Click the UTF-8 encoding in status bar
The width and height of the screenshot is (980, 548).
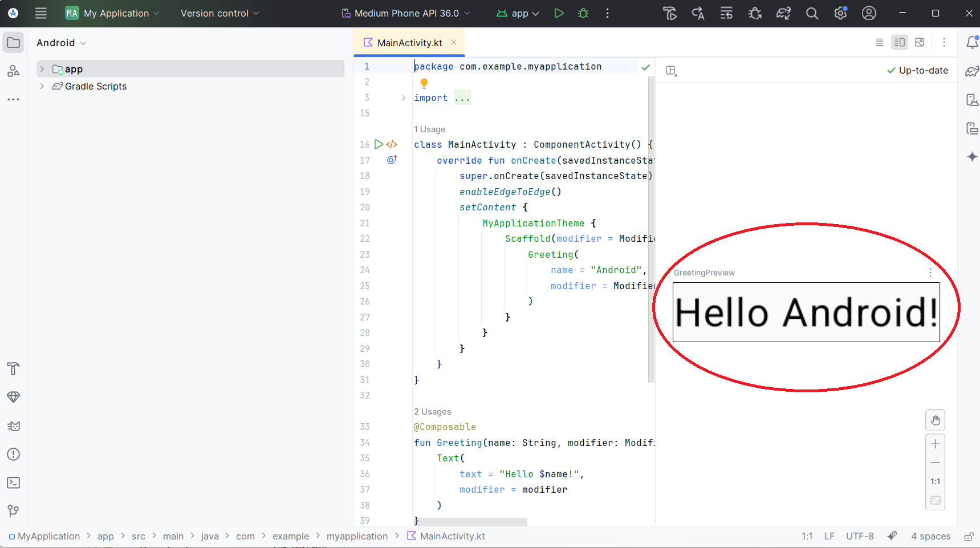(x=859, y=536)
